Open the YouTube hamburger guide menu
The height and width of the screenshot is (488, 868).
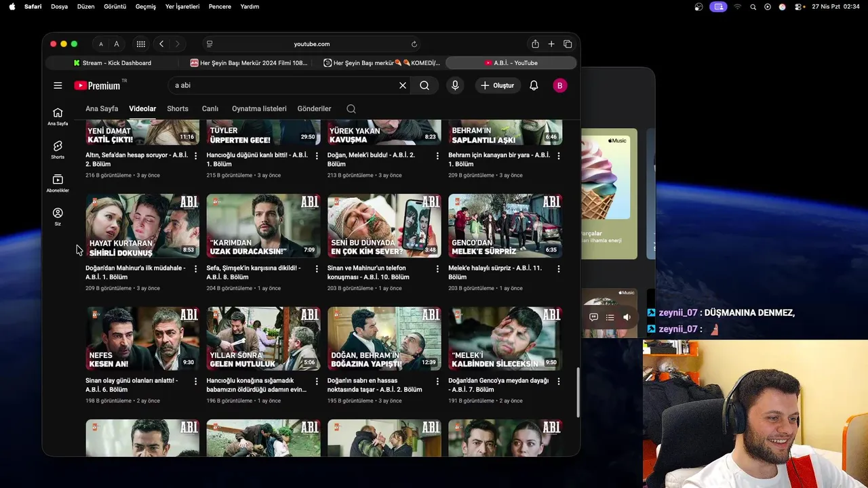(x=58, y=85)
